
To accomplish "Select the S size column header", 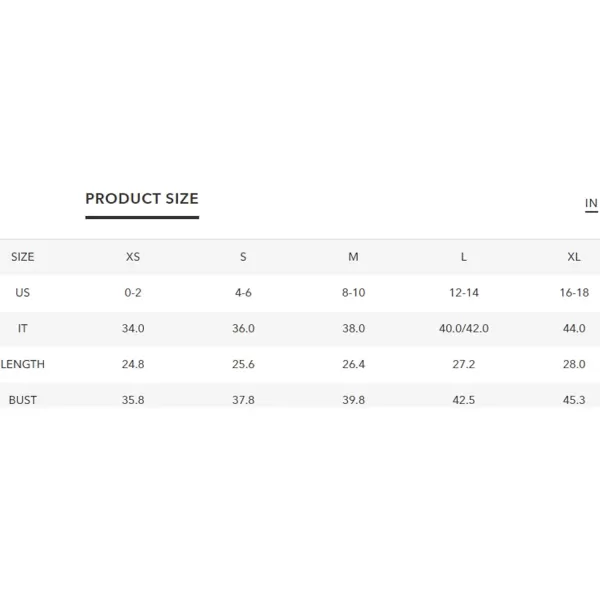I will 243,257.
